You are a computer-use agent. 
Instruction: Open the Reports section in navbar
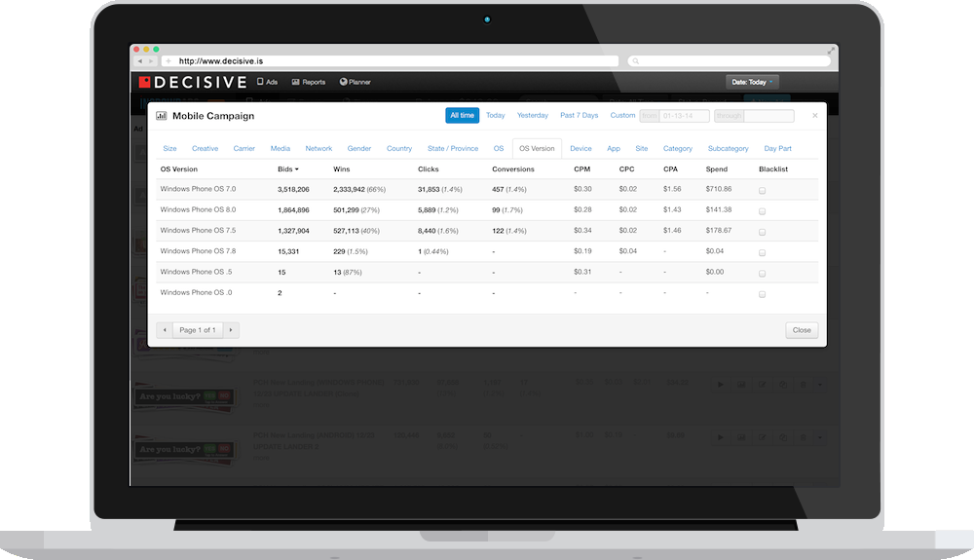(x=309, y=82)
